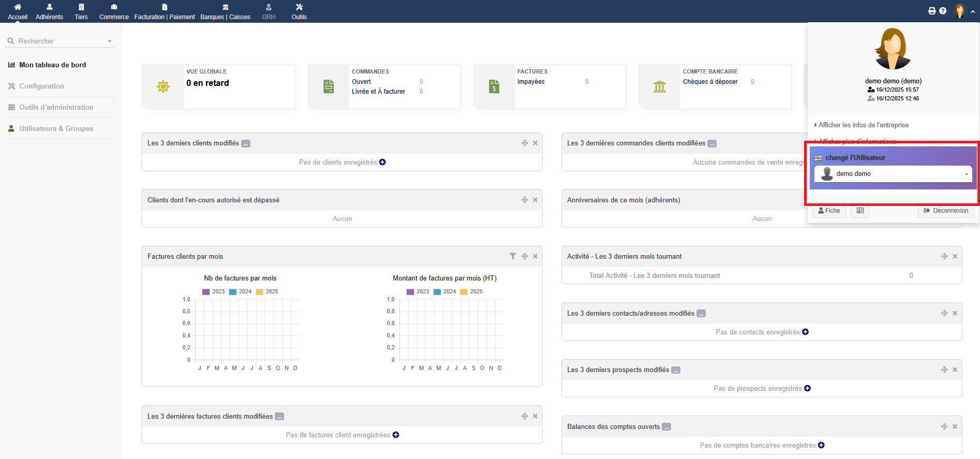Click the Compte bancaire bank icon
The height and width of the screenshot is (459, 980).
(x=660, y=86)
